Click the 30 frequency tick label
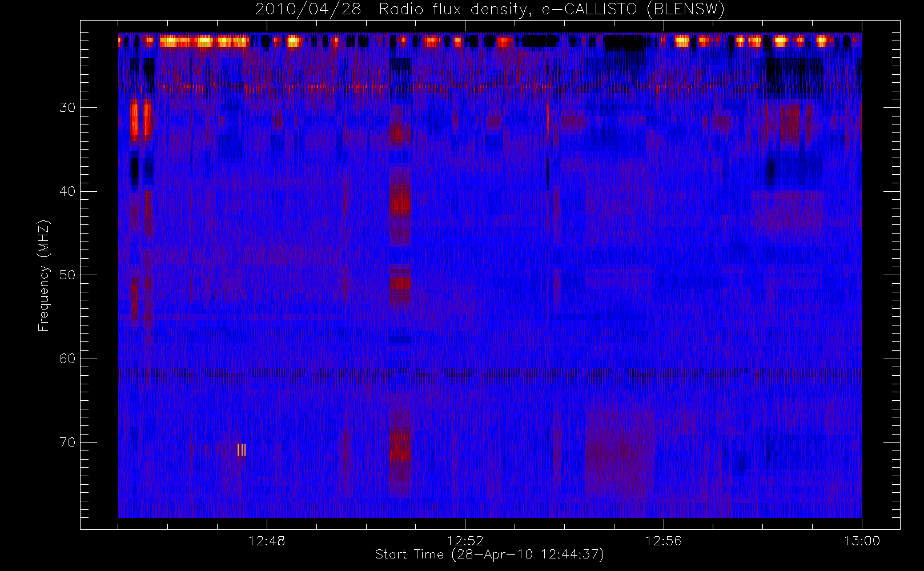 (x=67, y=107)
